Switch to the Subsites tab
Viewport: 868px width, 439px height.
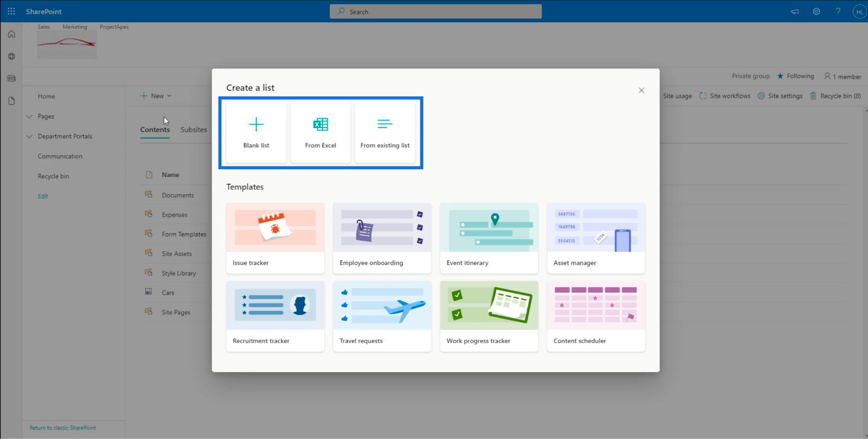194,130
